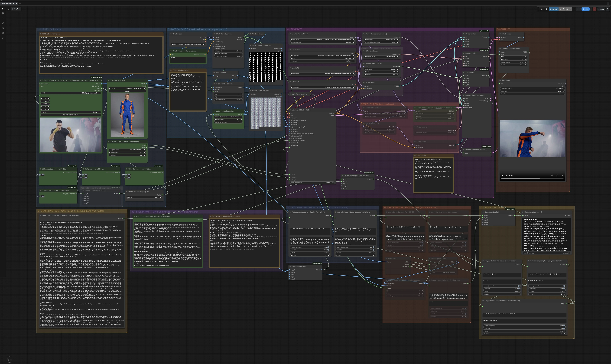The width and height of the screenshot is (611, 364).
Task: Click the Run button
Action: (x=586, y=9)
